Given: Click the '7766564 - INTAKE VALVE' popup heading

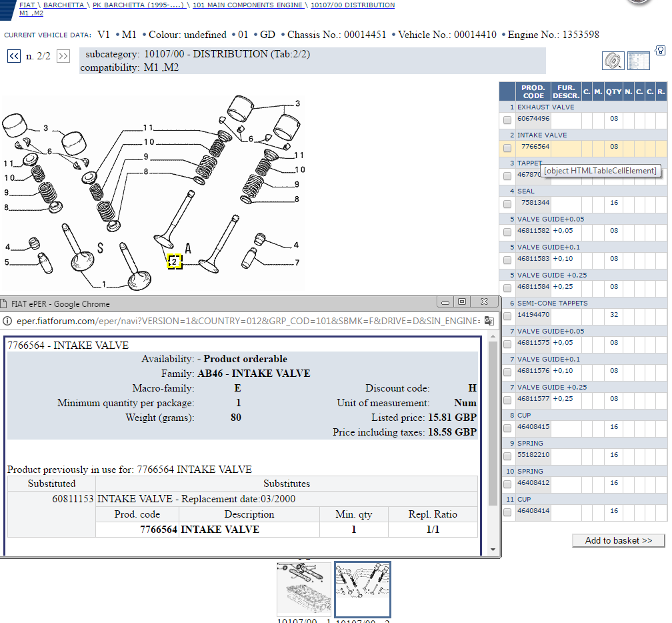Looking at the screenshot, I should coord(68,346).
